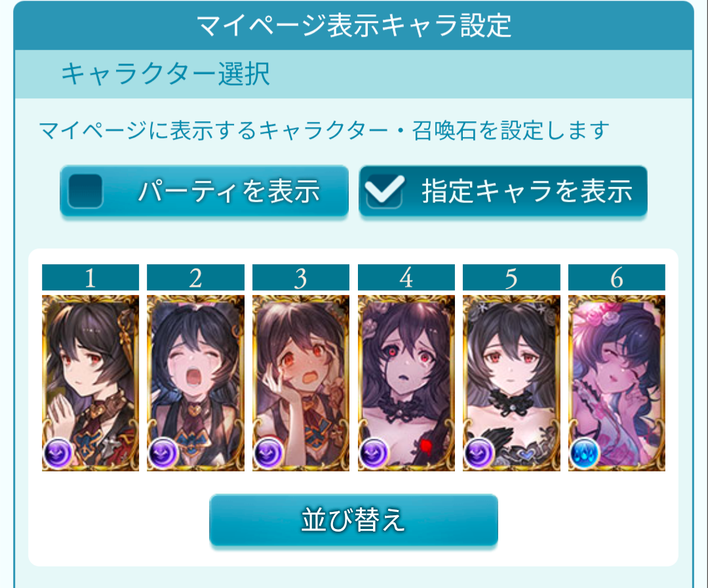
Task: Click the dark element icon on character 5
Action: (479, 452)
